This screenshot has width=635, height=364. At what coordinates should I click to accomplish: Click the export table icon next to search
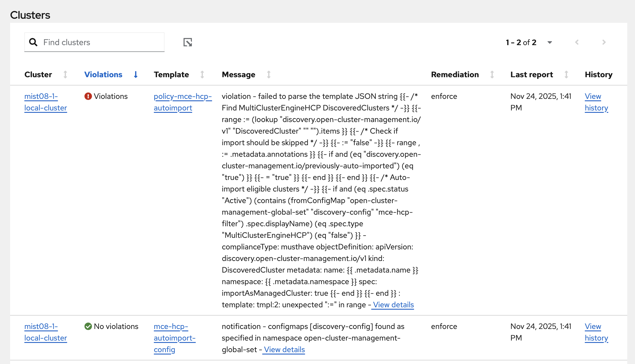pyautogui.click(x=188, y=42)
